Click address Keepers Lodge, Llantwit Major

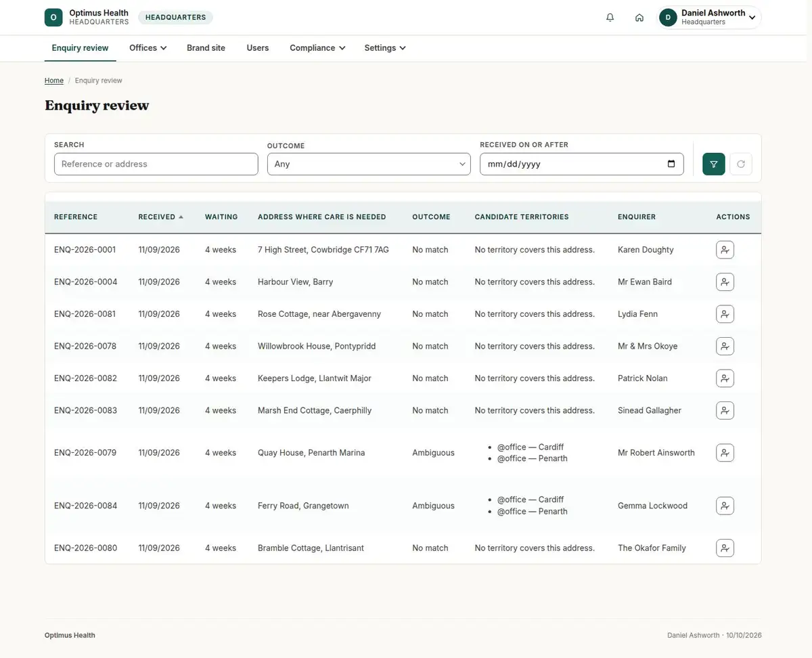(315, 378)
